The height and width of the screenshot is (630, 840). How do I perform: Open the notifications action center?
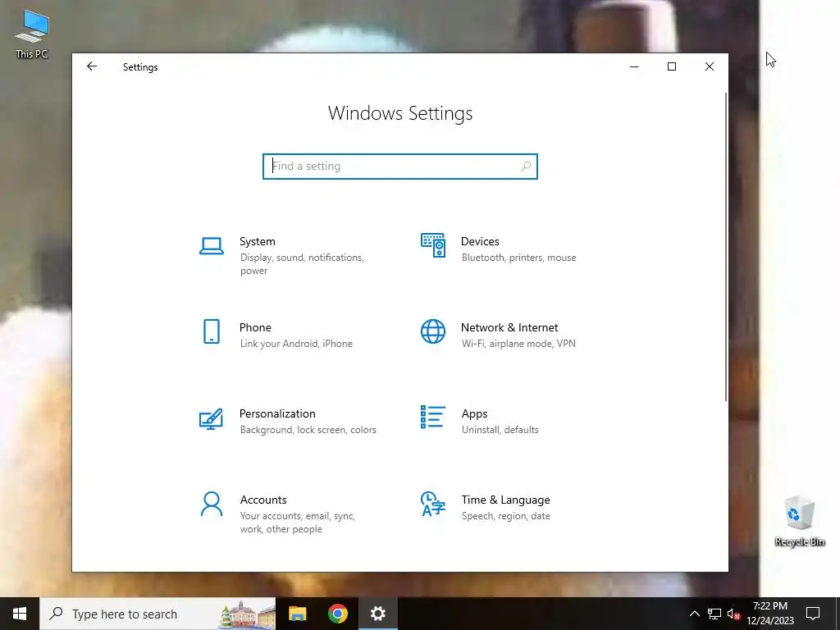[x=813, y=614]
